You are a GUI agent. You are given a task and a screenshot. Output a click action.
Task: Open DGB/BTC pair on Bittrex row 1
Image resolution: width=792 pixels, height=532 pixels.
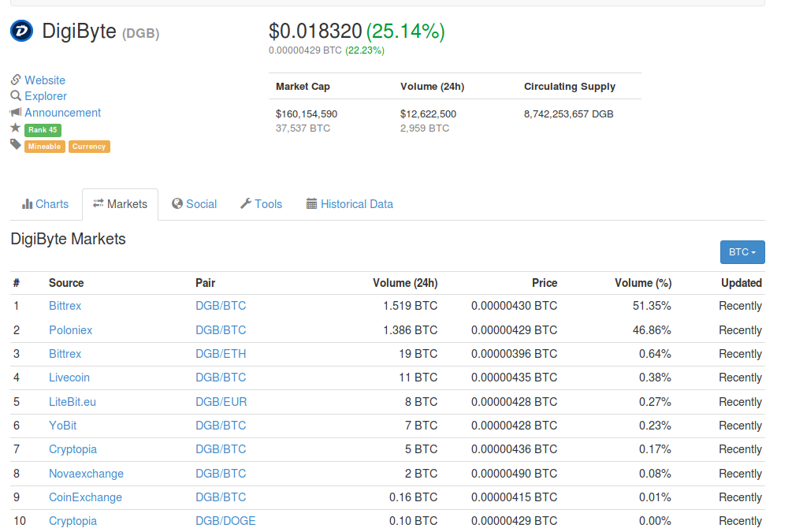point(221,306)
